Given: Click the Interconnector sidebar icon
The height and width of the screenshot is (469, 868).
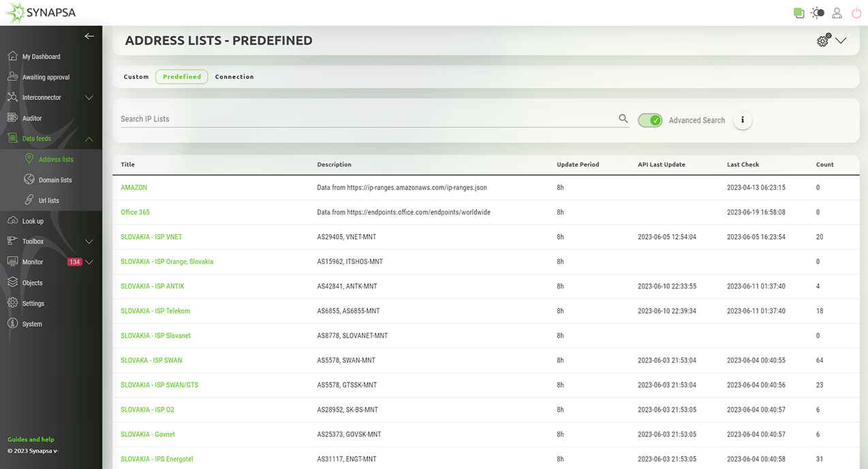Looking at the screenshot, I should 12,97.
